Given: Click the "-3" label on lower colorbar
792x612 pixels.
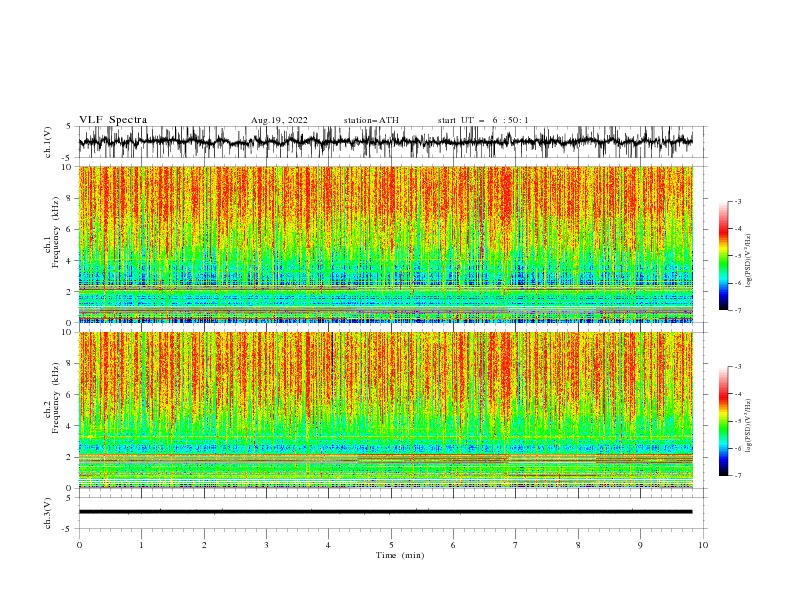Looking at the screenshot, I should [737, 367].
